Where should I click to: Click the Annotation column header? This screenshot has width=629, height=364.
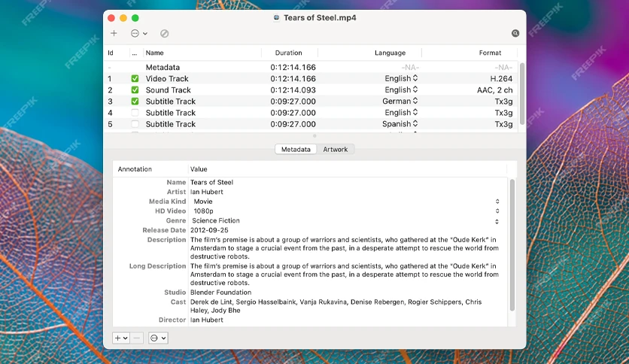tap(135, 169)
